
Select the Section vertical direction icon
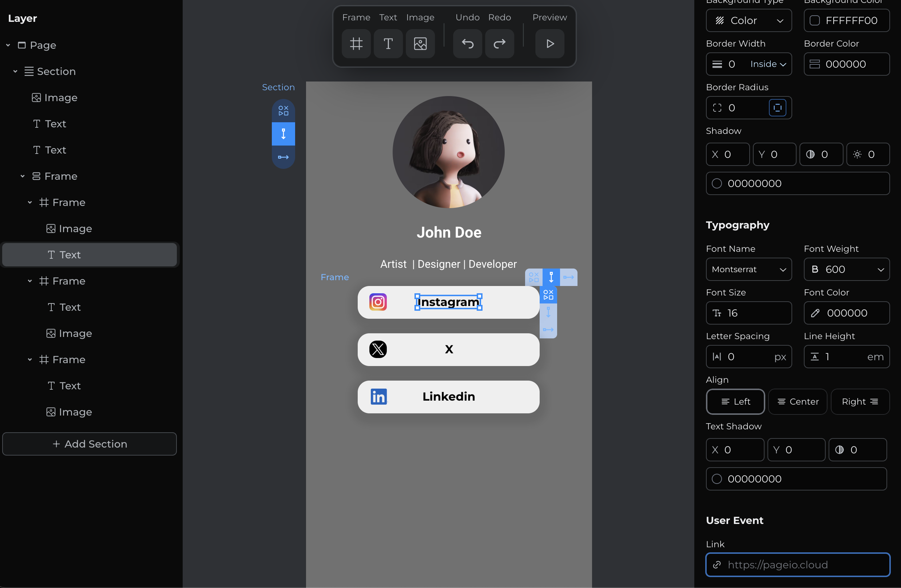tap(283, 134)
